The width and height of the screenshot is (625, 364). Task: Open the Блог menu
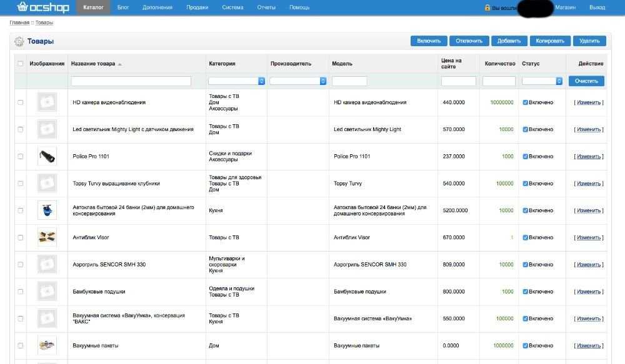tap(123, 7)
